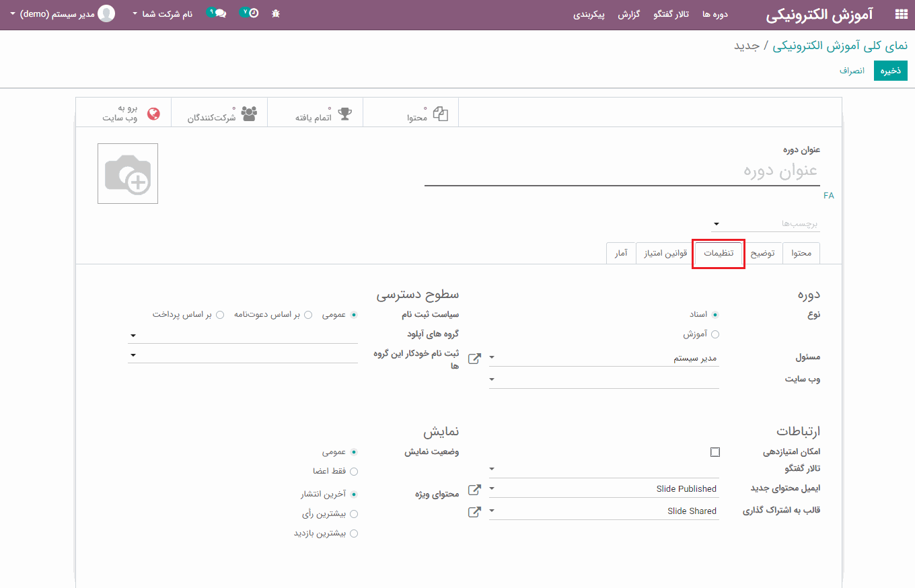This screenshot has height=588, width=915.
Task: Open the chat messages icon
Action: click(217, 13)
